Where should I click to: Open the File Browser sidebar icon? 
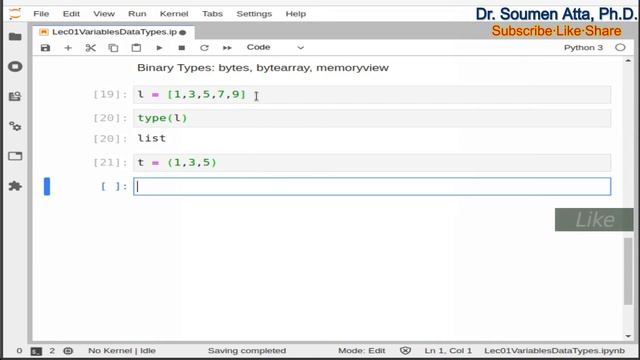[15, 37]
